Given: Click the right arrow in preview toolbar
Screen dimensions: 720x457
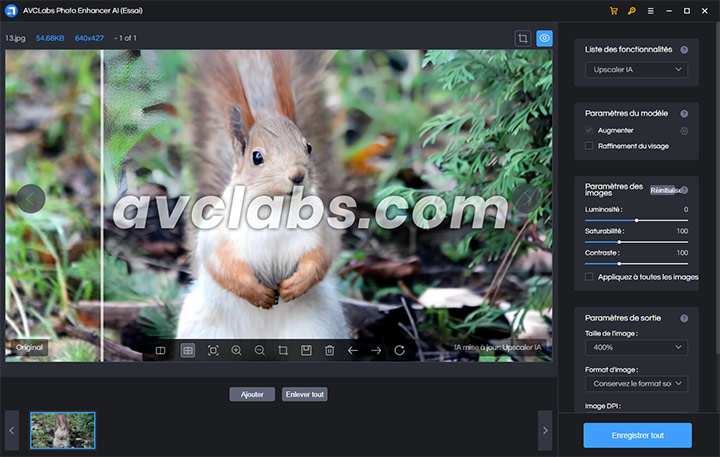Looking at the screenshot, I should tap(376, 350).
